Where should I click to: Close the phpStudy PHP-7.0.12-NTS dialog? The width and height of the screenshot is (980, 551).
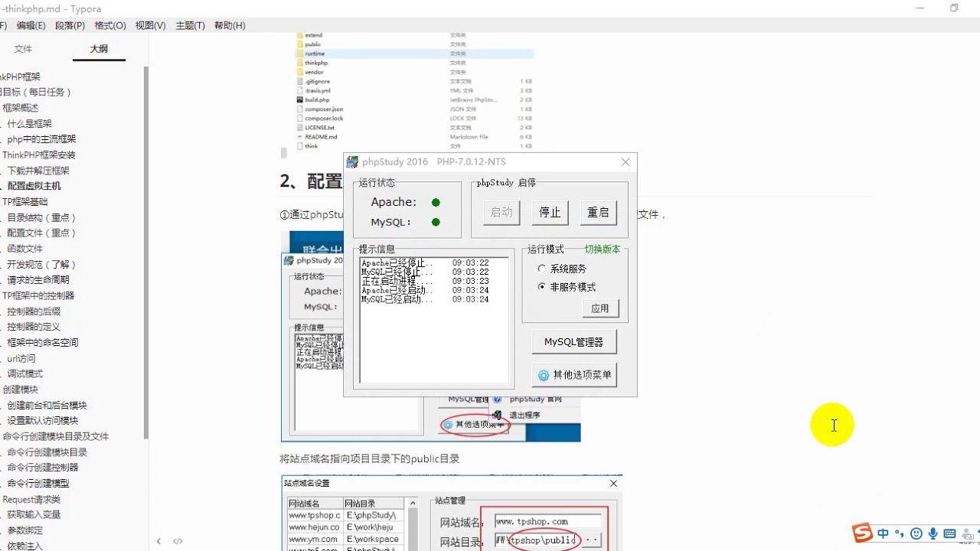[626, 162]
